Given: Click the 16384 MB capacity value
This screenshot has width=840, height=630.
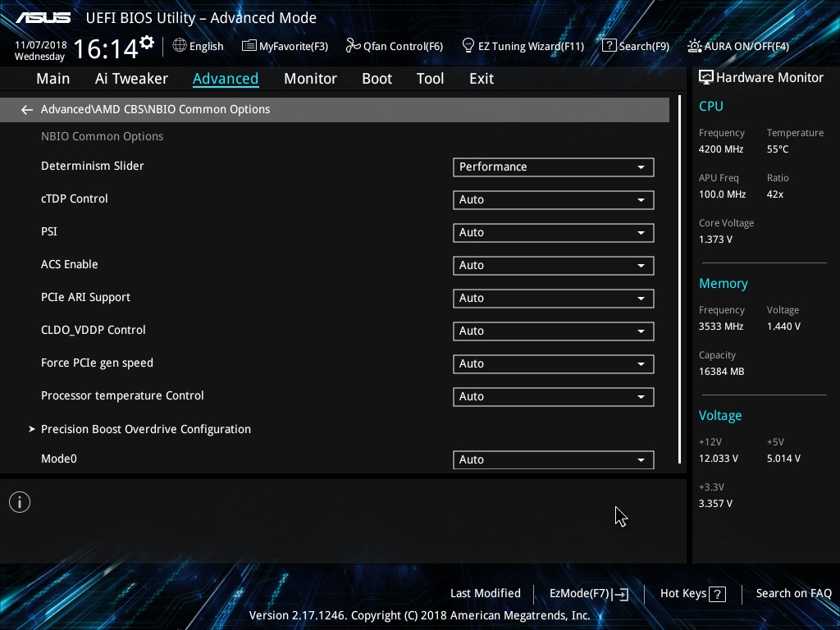Looking at the screenshot, I should coord(722,372).
